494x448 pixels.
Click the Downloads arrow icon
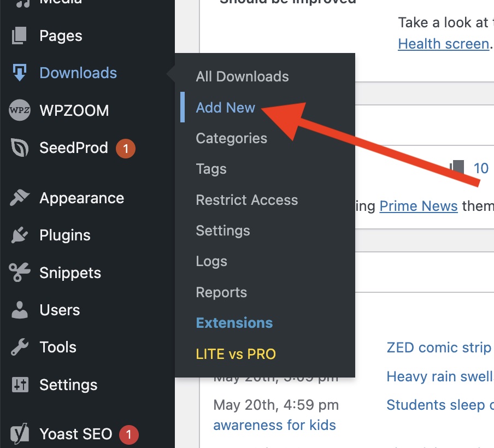click(x=20, y=73)
